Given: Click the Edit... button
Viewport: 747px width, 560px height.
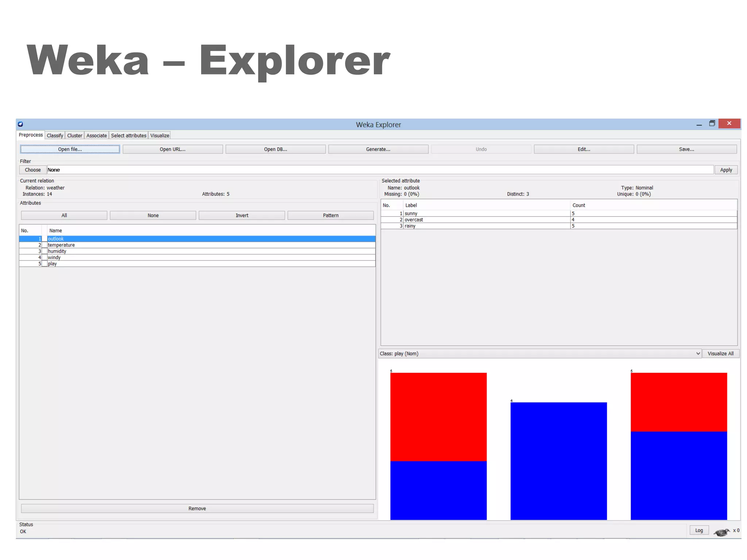Looking at the screenshot, I should [x=584, y=149].
